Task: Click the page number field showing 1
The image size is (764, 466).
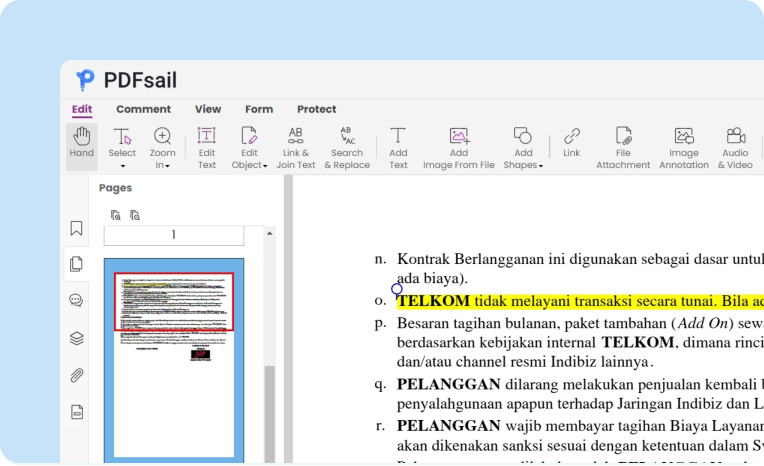Action: 173,235
